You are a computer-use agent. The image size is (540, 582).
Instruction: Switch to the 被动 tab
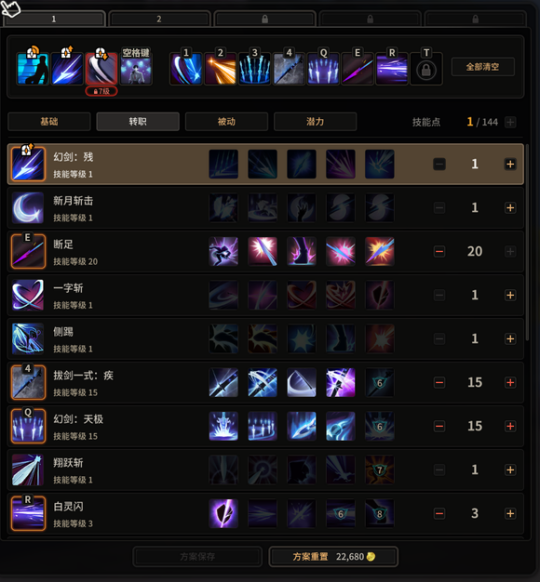226,122
